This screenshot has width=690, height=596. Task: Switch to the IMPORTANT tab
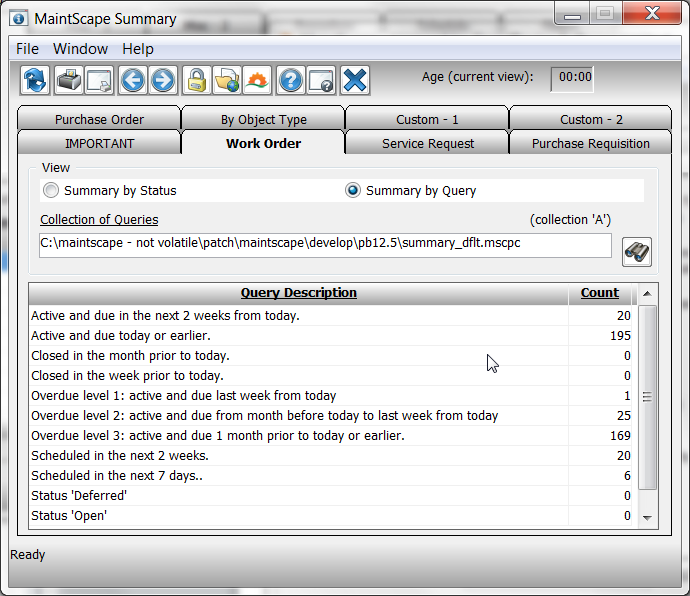[x=99, y=143]
